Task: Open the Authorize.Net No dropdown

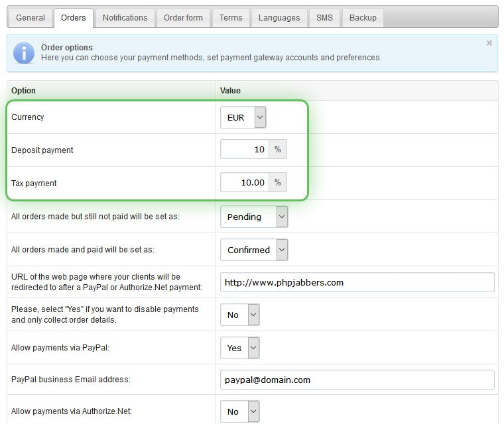Action: (x=240, y=411)
